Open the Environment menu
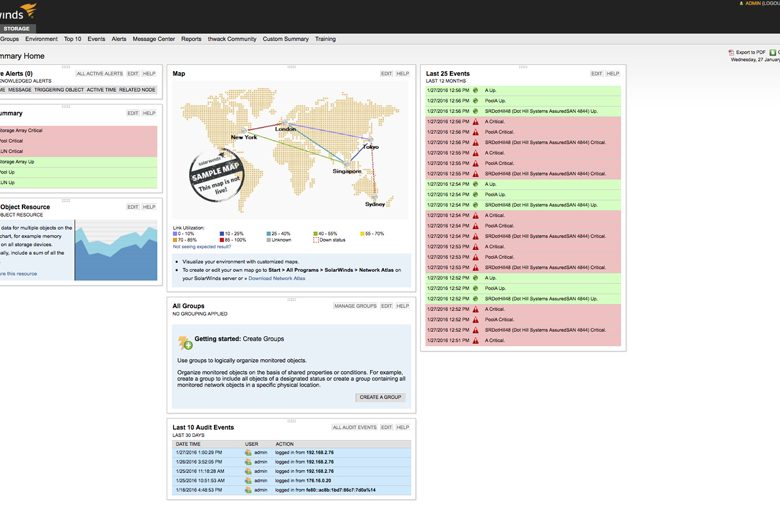The height and width of the screenshot is (508, 780). [x=41, y=39]
